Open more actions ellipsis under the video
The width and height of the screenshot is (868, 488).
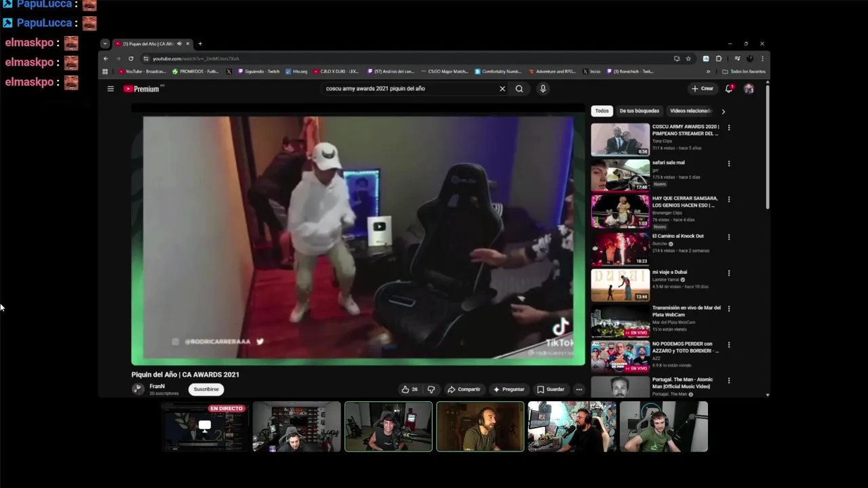click(x=578, y=389)
